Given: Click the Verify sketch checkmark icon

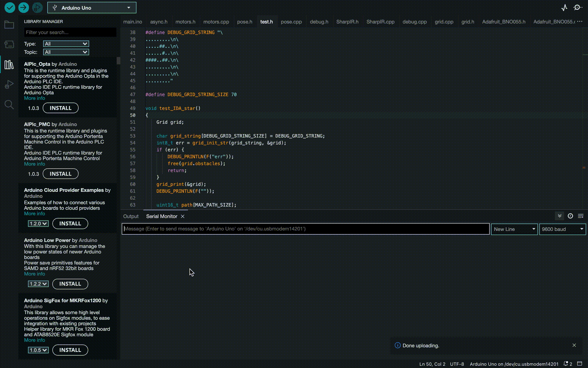Looking at the screenshot, I should pos(10,7).
